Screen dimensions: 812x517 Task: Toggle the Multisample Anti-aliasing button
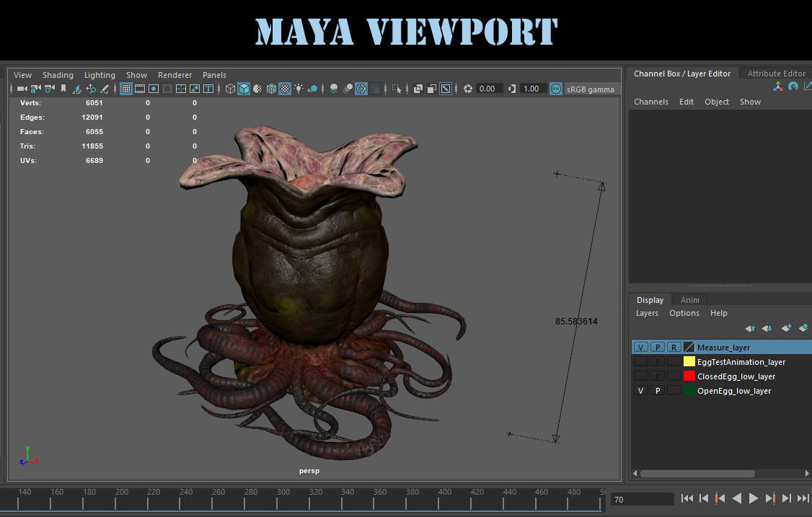(361, 89)
